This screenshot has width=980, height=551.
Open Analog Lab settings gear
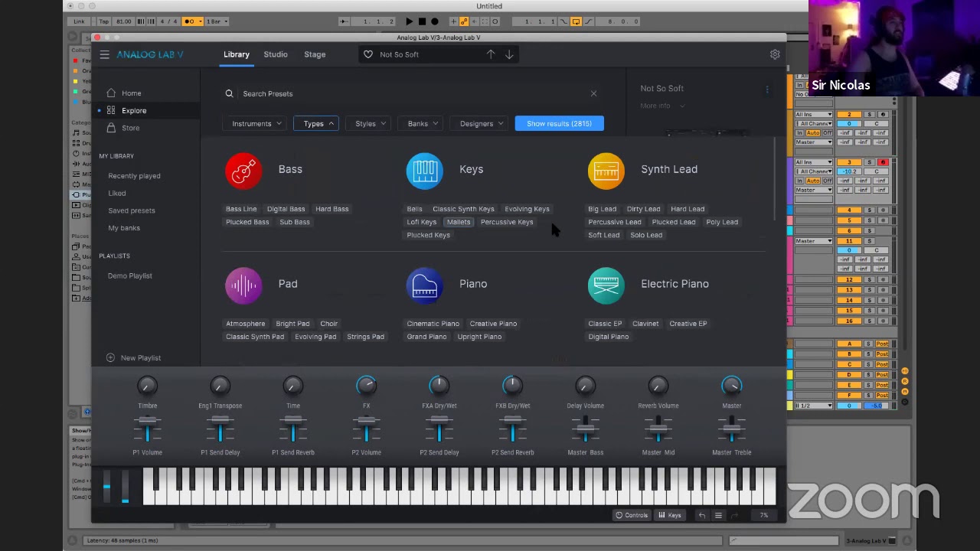tap(775, 54)
